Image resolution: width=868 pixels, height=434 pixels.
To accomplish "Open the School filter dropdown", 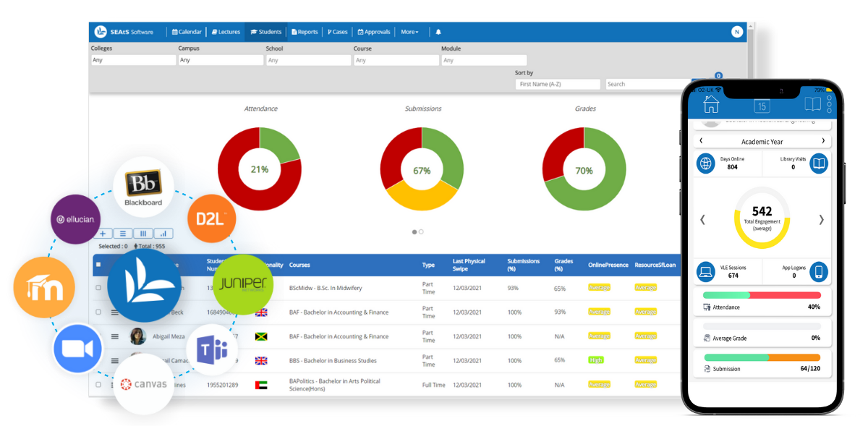I will [x=308, y=60].
